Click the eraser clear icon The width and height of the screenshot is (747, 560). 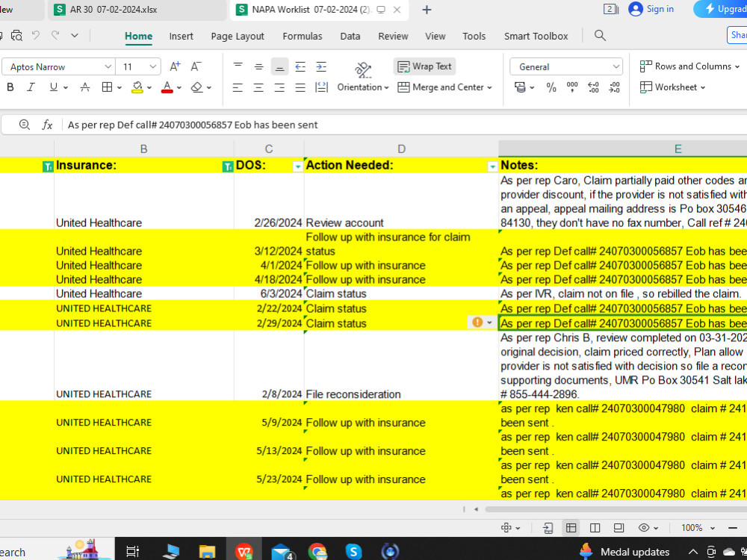[196, 87]
